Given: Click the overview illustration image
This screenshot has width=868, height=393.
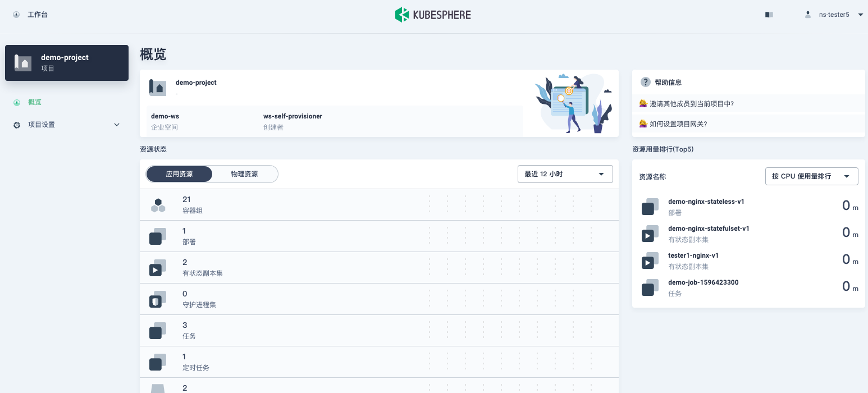Looking at the screenshot, I should pos(573,103).
